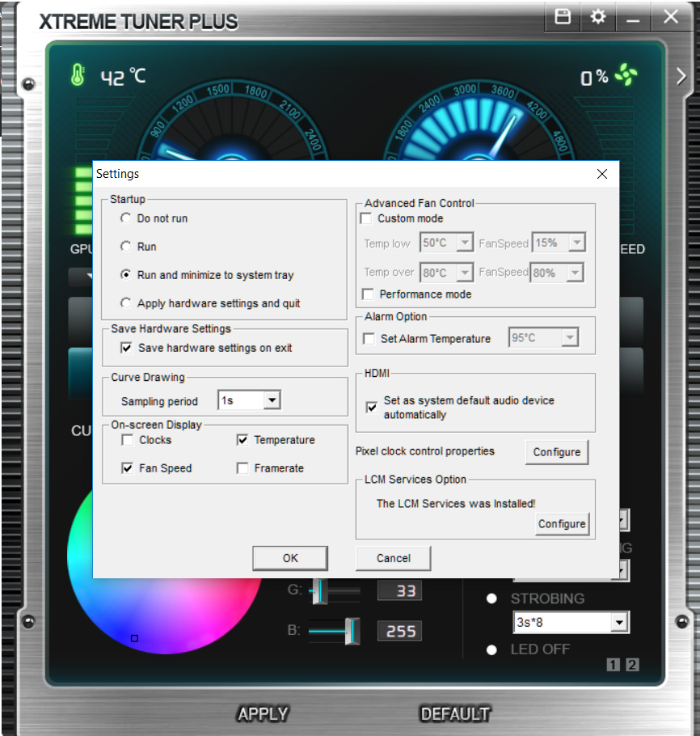Click the green thermometer temperature icon
The image size is (700, 736).
tap(78, 75)
